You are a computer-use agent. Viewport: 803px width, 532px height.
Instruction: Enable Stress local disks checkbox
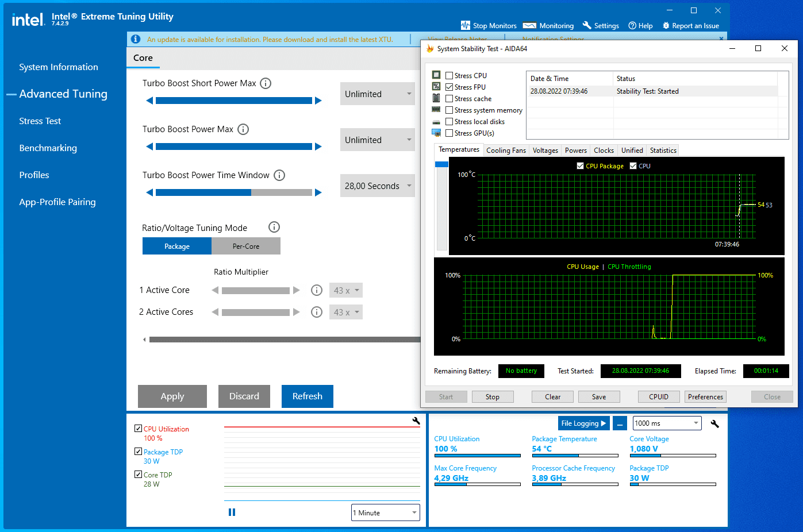pos(449,121)
